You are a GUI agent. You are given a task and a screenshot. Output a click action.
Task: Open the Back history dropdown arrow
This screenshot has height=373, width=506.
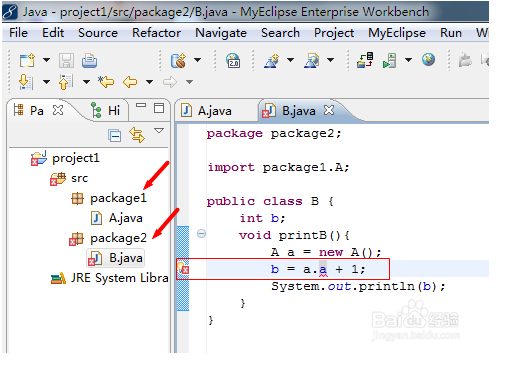(150, 82)
